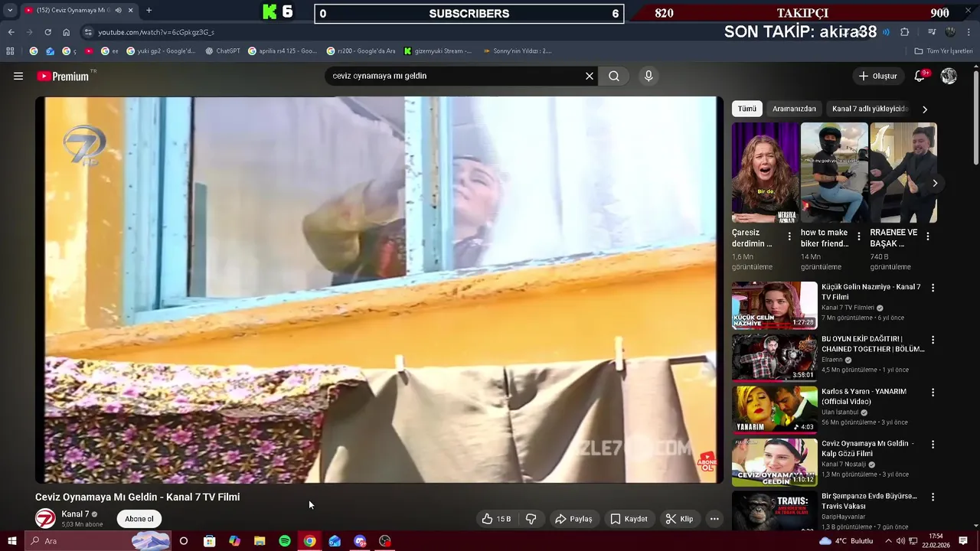Save the video with Kaydet
The image size is (980, 551).
pyautogui.click(x=629, y=519)
